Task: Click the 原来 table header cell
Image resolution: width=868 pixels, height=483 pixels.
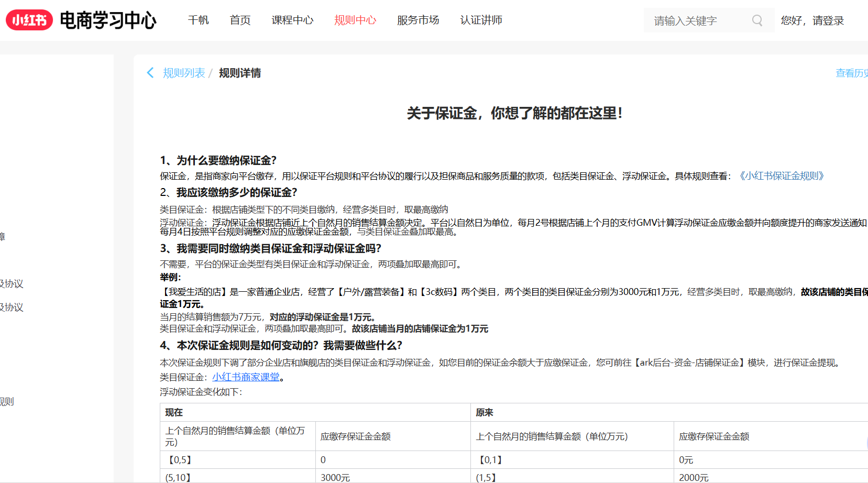Action: (669, 412)
